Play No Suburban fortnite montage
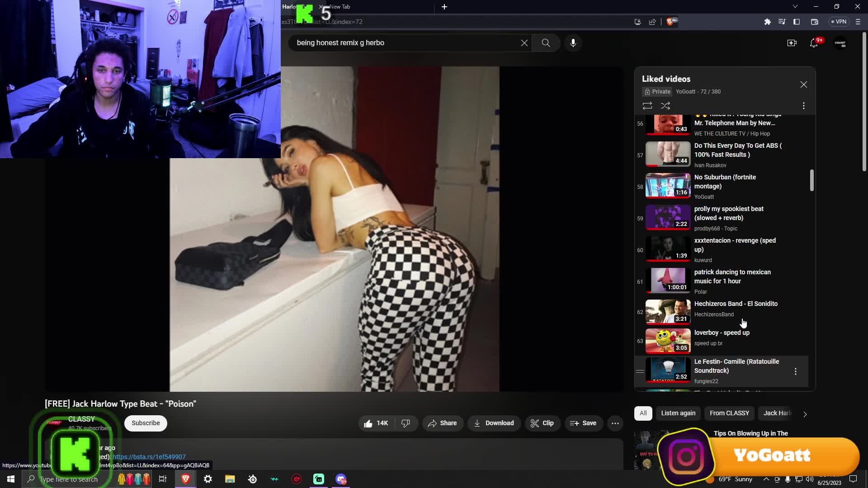868x488 pixels. [x=722, y=186]
